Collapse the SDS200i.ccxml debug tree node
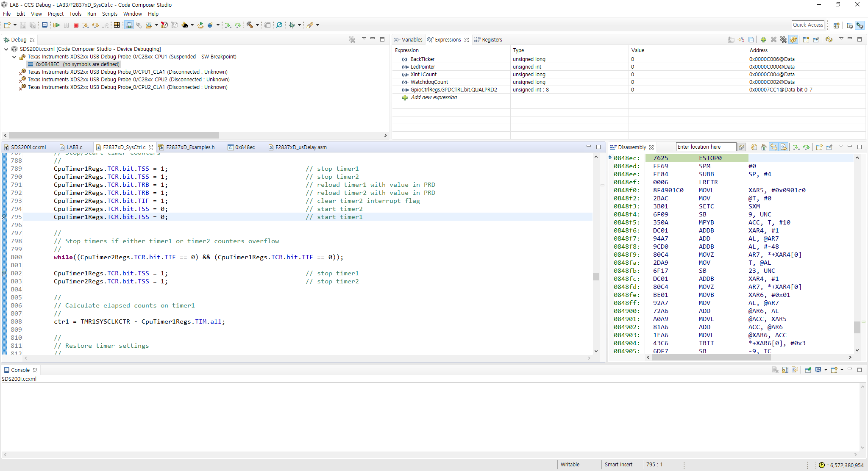868x471 pixels. tap(6, 49)
